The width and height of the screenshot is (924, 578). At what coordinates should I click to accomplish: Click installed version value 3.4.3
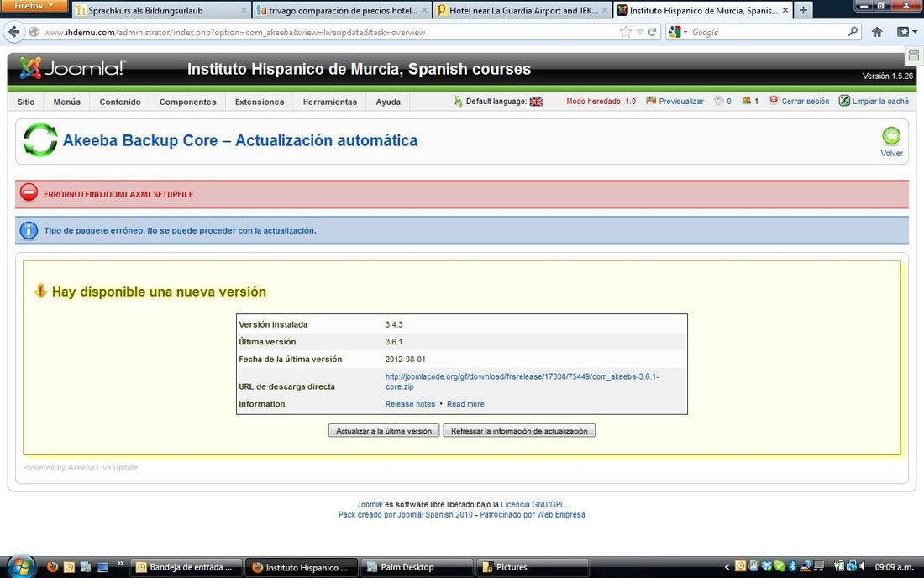click(394, 324)
